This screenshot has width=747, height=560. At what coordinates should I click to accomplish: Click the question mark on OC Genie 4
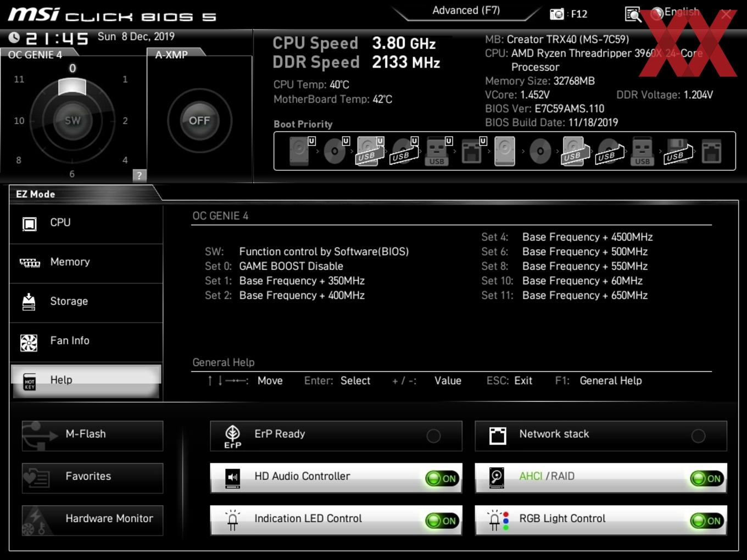click(139, 175)
